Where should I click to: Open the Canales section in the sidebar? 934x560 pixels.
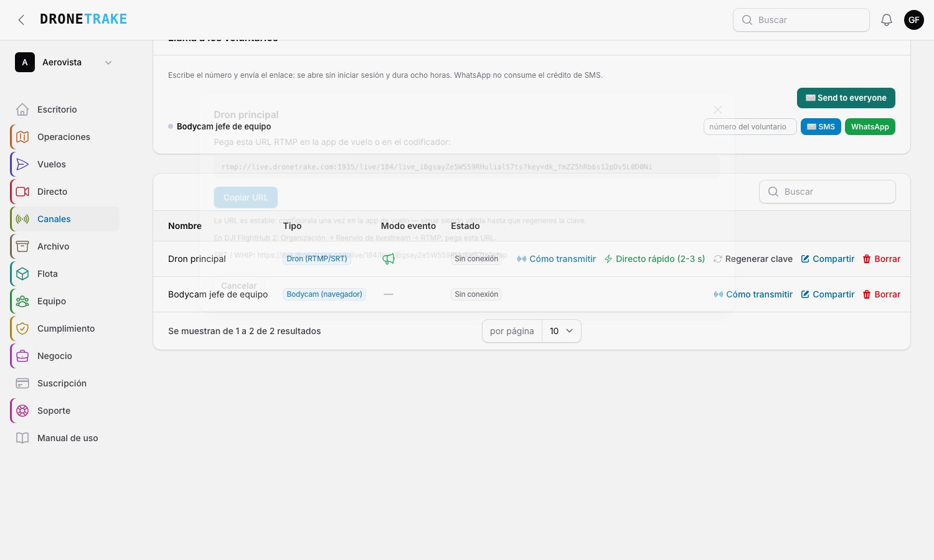[65, 219]
